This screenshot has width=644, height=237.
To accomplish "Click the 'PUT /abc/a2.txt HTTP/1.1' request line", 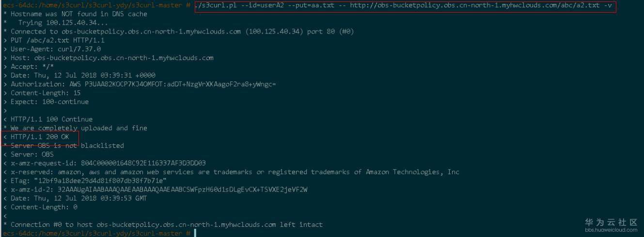I will pyautogui.click(x=57, y=40).
